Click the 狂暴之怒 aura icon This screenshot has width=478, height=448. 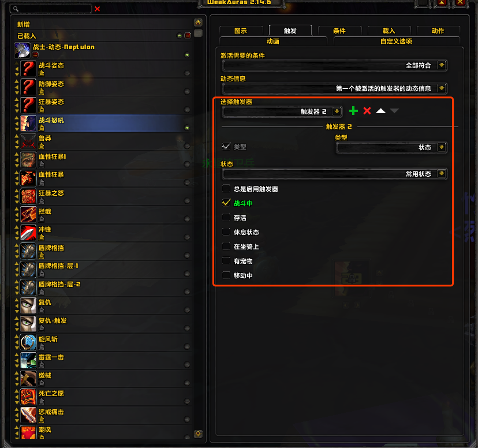coord(28,196)
